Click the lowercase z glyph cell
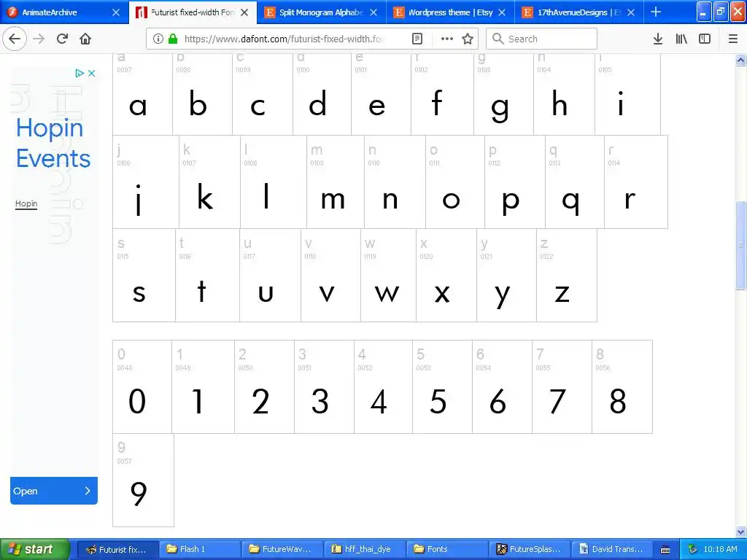The image size is (747, 560). (566, 275)
